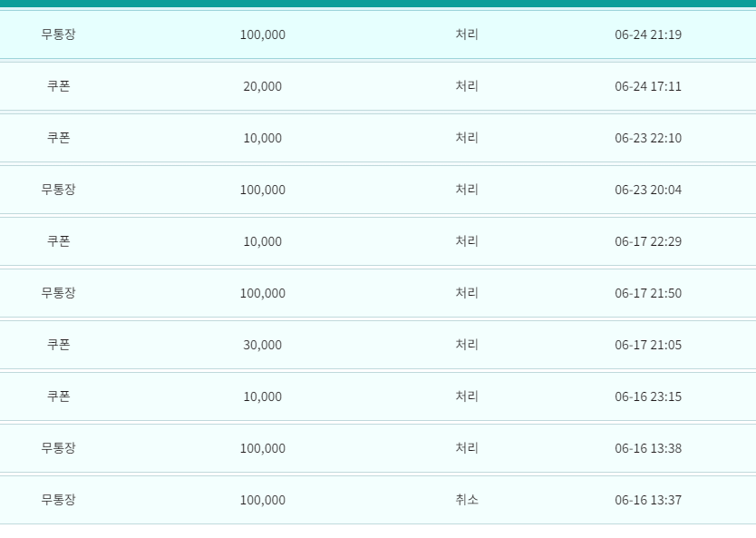Select the timestamp 06-16 13:38

pyautogui.click(x=648, y=448)
